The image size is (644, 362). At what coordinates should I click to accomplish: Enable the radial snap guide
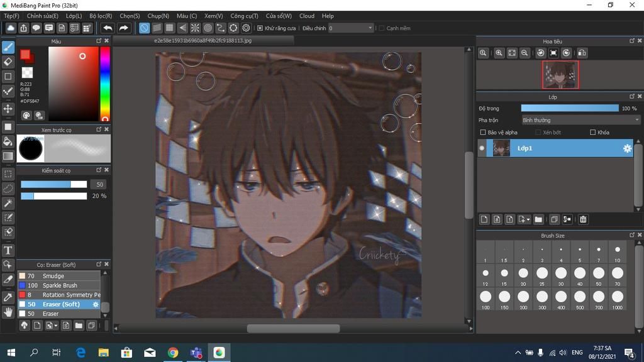tap(195, 28)
